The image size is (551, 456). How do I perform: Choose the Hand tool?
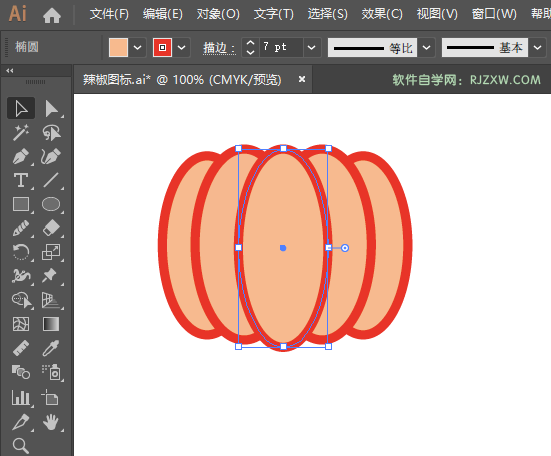[51, 422]
